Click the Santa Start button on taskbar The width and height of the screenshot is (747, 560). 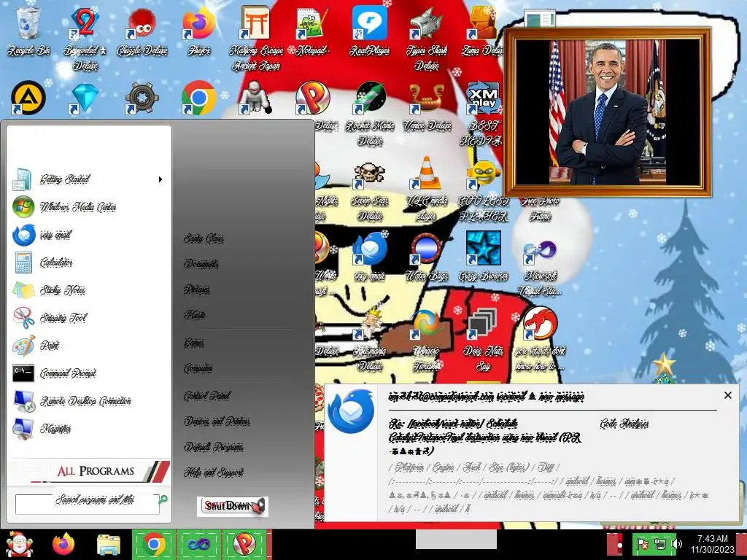pos(20,544)
